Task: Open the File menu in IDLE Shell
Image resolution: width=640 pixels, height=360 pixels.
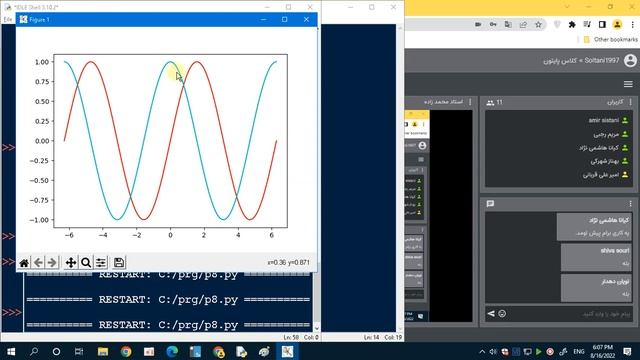Action: point(8,19)
